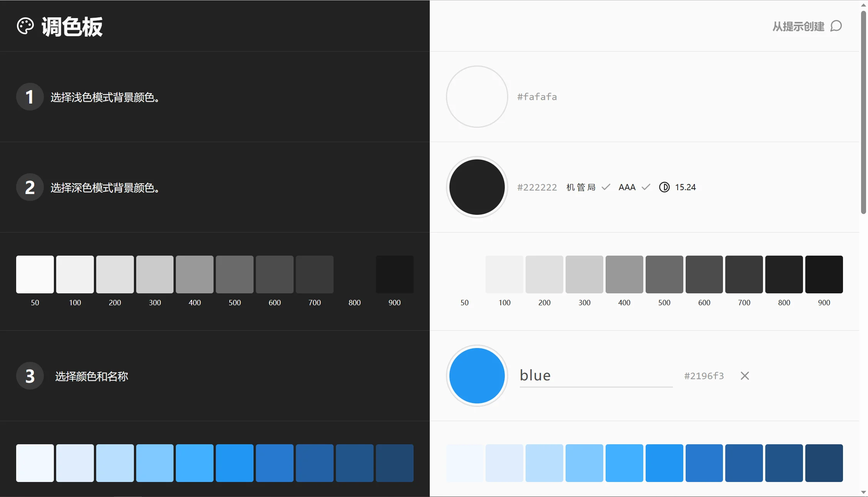This screenshot has width=868, height=497.
Task: Select the darkest blue swatch in bottom-left row
Action: coord(394,463)
